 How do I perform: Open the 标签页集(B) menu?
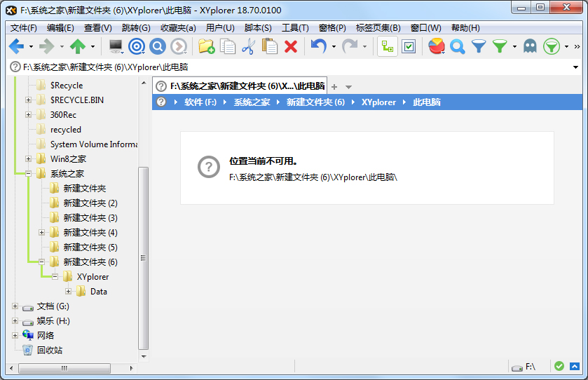(378, 28)
